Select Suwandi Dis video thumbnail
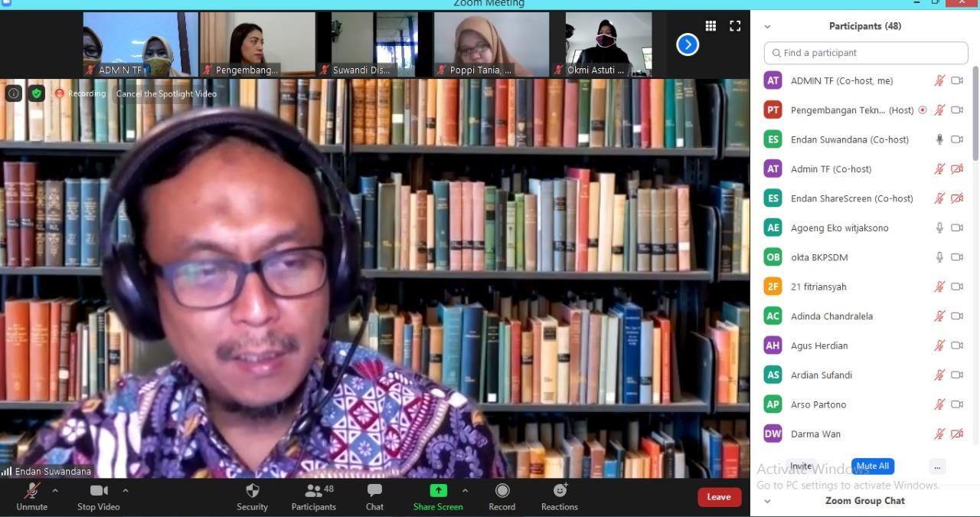The image size is (980, 517). pos(375,44)
